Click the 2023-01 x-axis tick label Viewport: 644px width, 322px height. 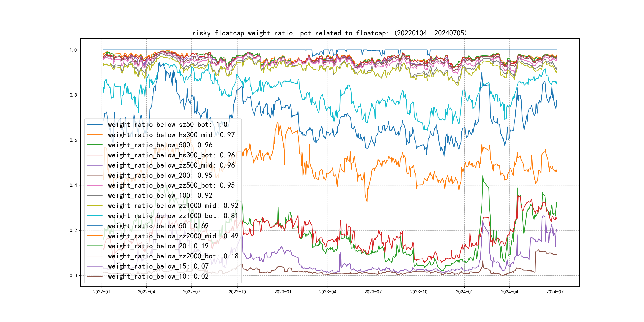pos(283,292)
